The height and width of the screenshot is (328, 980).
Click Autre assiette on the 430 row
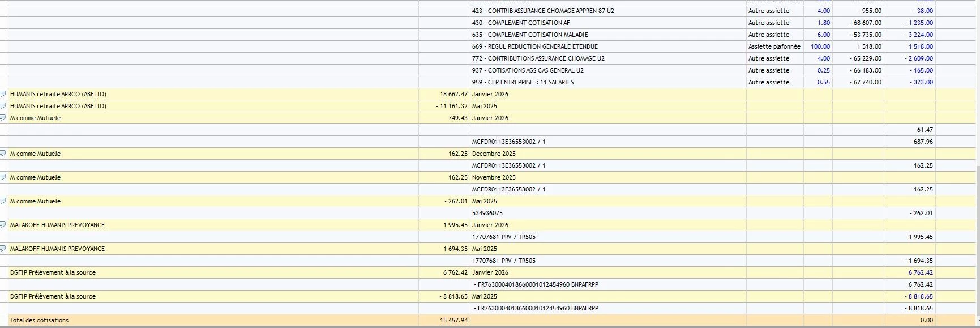tap(769, 23)
